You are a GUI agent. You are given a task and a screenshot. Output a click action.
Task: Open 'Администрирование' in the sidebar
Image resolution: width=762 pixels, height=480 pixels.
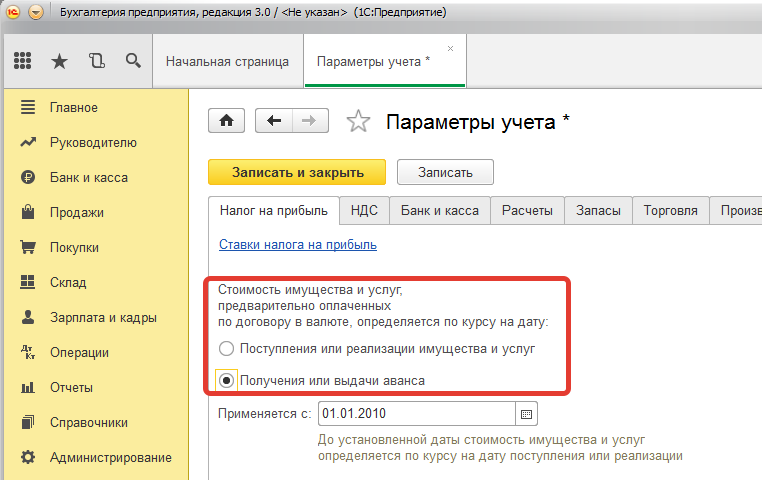point(110,457)
